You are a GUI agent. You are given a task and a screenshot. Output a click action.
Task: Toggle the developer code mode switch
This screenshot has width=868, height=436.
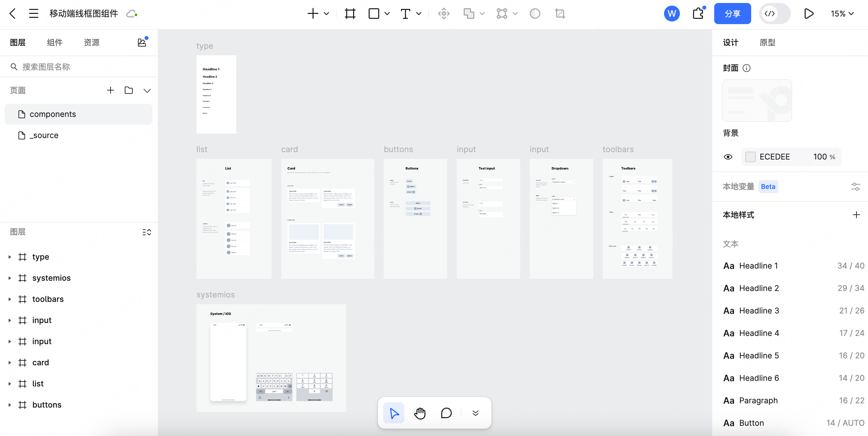(775, 14)
